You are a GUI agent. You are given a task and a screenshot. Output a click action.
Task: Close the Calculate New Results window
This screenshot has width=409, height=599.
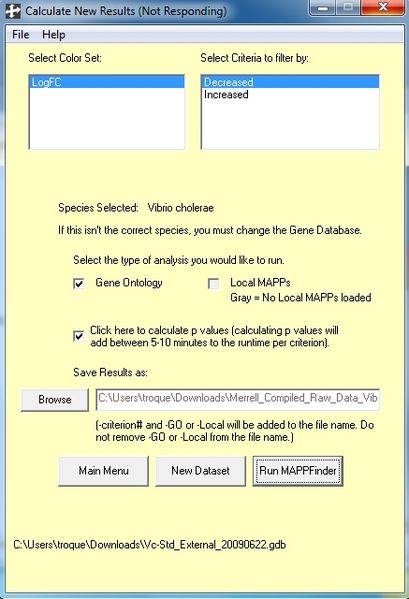(383, 8)
